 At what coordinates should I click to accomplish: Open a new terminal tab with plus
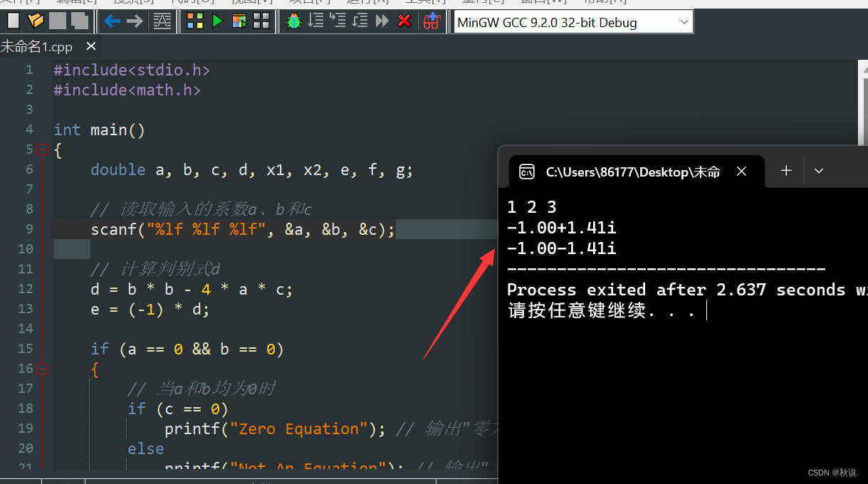point(786,171)
